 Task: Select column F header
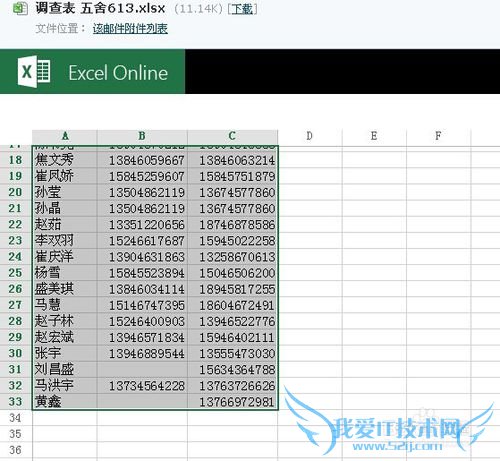tap(438, 136)
